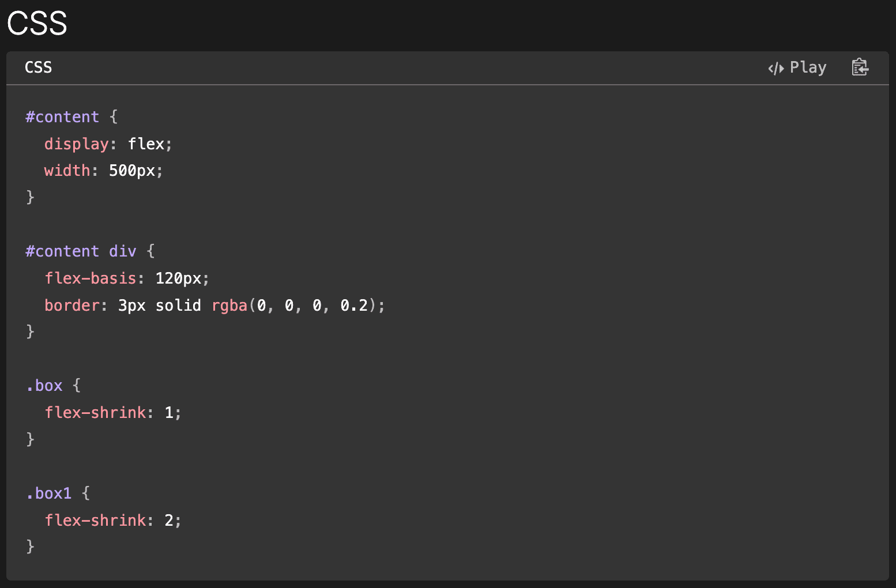The image size is (896, 588).
Task: Click the flex-basis property name
Action: 91,278
